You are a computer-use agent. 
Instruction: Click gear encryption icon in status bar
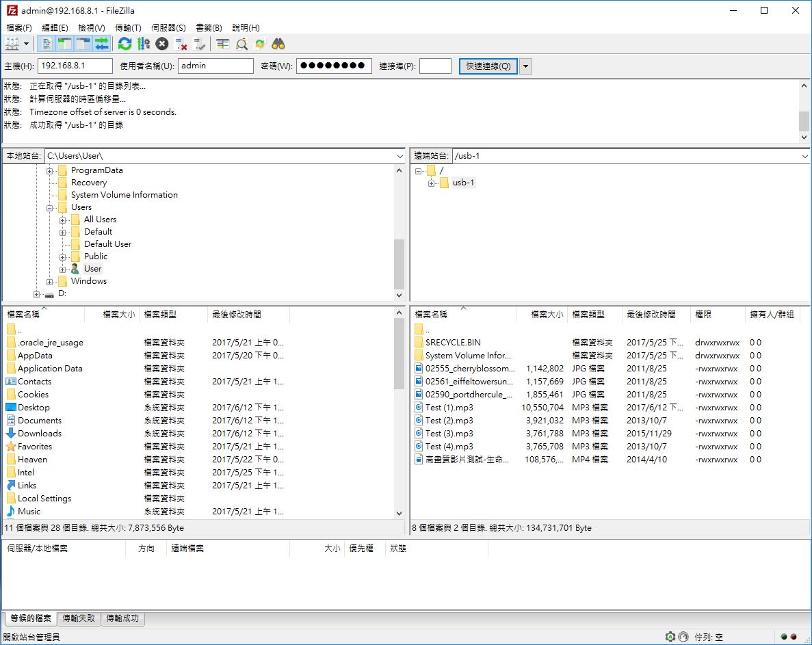(x=670, y=637)
